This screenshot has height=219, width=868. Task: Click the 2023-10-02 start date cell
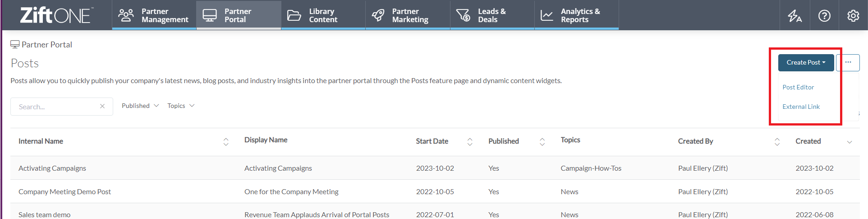point(435,168)
